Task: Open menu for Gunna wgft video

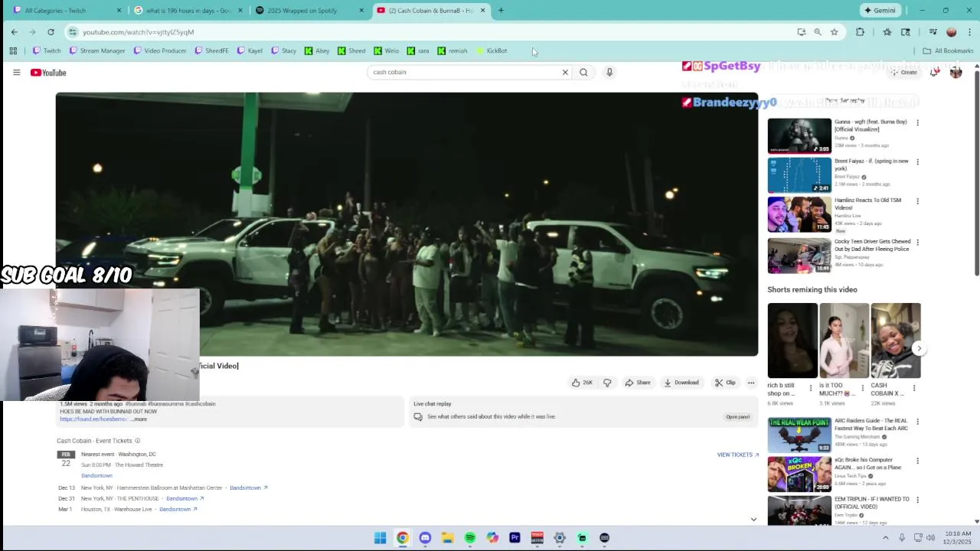Action: click(917, 122)
